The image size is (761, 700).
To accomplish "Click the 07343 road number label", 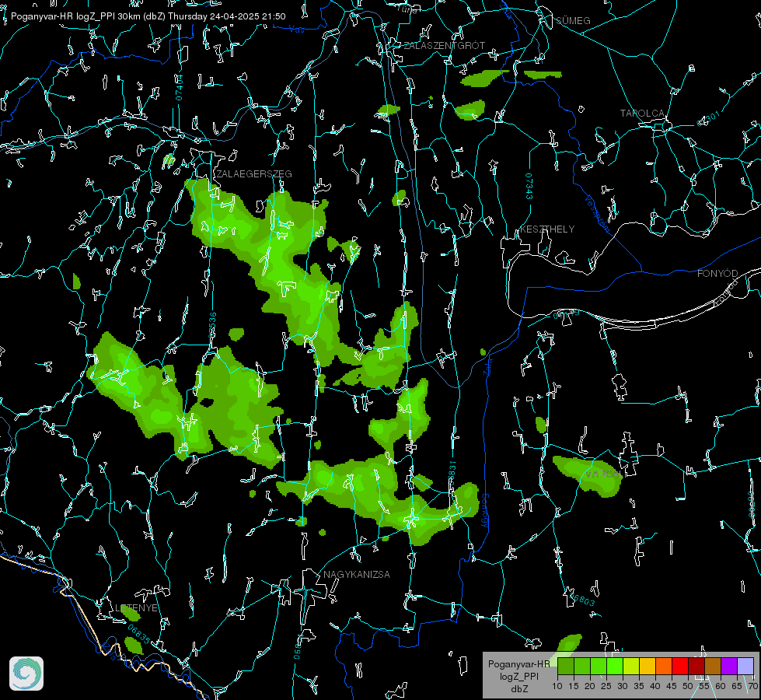I will [x=529, y=187].
